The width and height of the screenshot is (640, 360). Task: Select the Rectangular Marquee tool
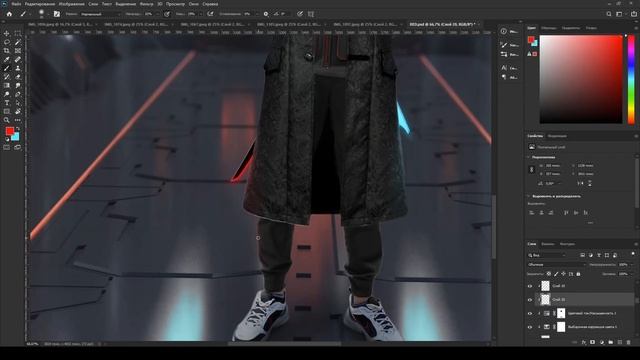18,33
